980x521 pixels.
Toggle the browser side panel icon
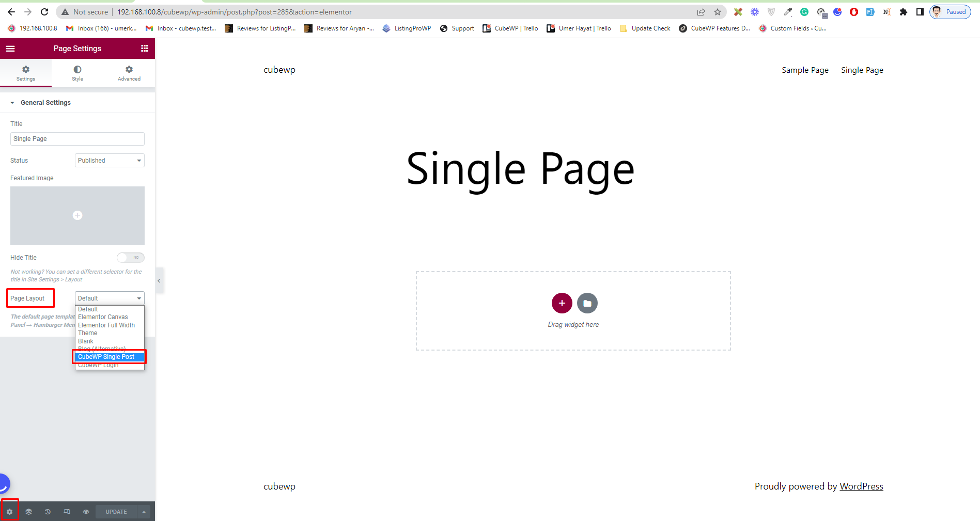pos(920,12)
